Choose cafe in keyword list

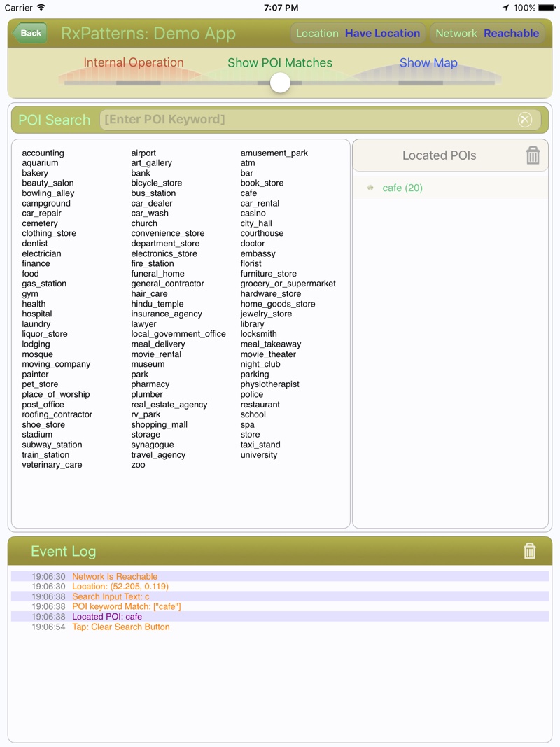pyautogui.click(x=248, y=193)
